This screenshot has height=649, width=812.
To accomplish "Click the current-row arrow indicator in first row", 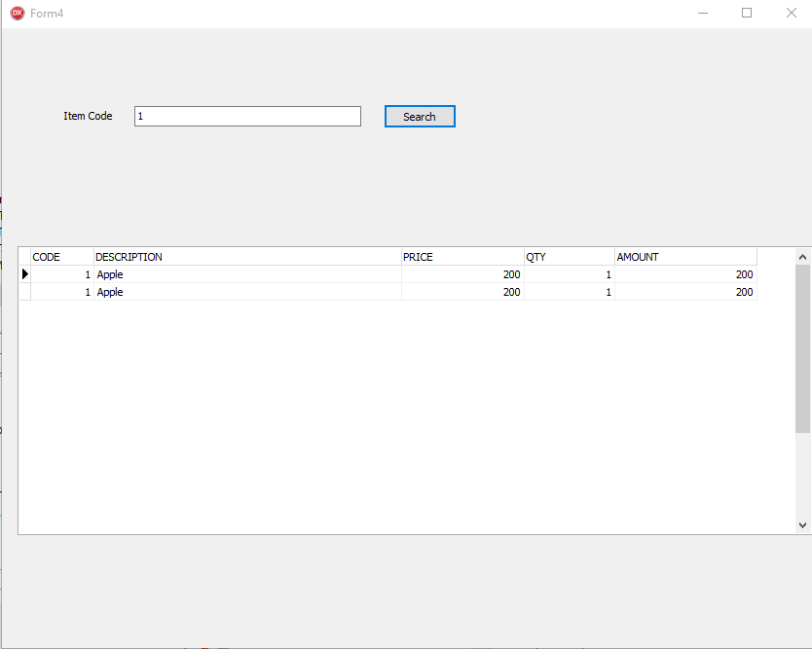I will click(x=25, y=274).
